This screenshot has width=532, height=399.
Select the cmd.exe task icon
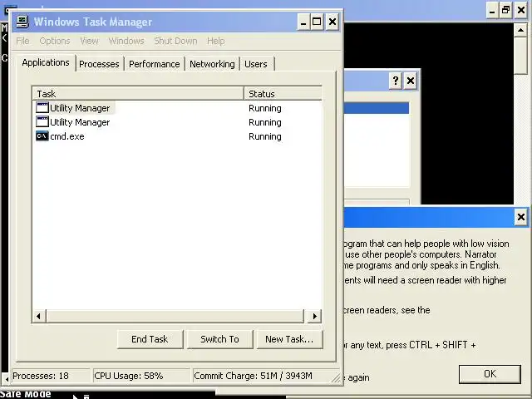tap(42, 136)
